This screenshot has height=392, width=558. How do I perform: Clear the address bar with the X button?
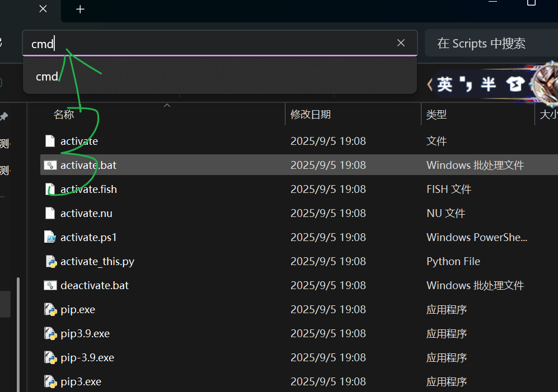click(x=401, y=43)
